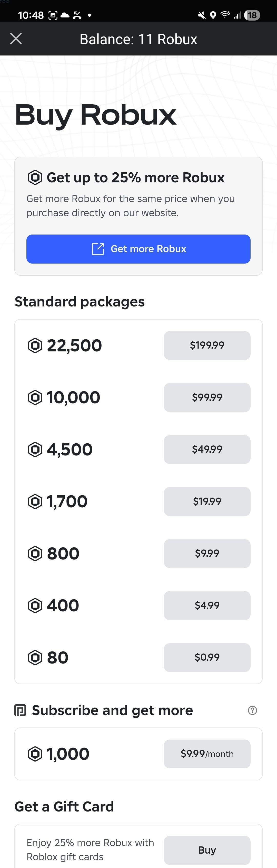The height and width of the screenshot is (868, 277).
Task: Click the Robux icon next to 10,000
Action: [35, 397]
